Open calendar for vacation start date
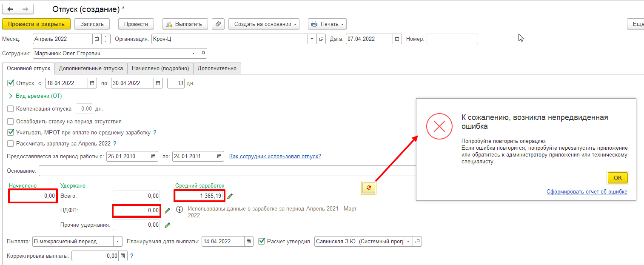 coord(92,83)
